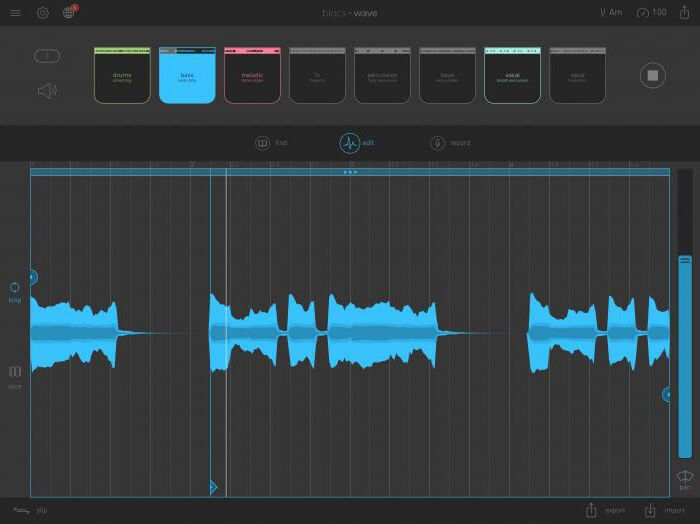Select the highlighted blue bass pad
The image size is (700, 524).
[x=187, y=75]
